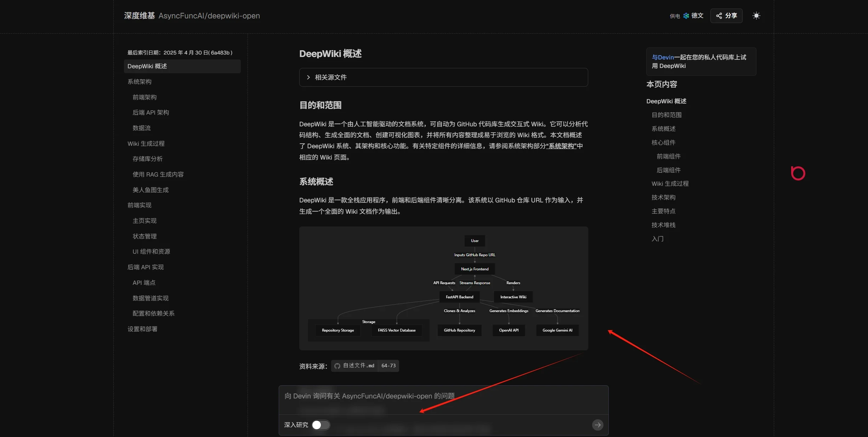The image size is (868, 437).
Task: Click the Interactive Wiki diagram node
Action: [x=513, y=297]
